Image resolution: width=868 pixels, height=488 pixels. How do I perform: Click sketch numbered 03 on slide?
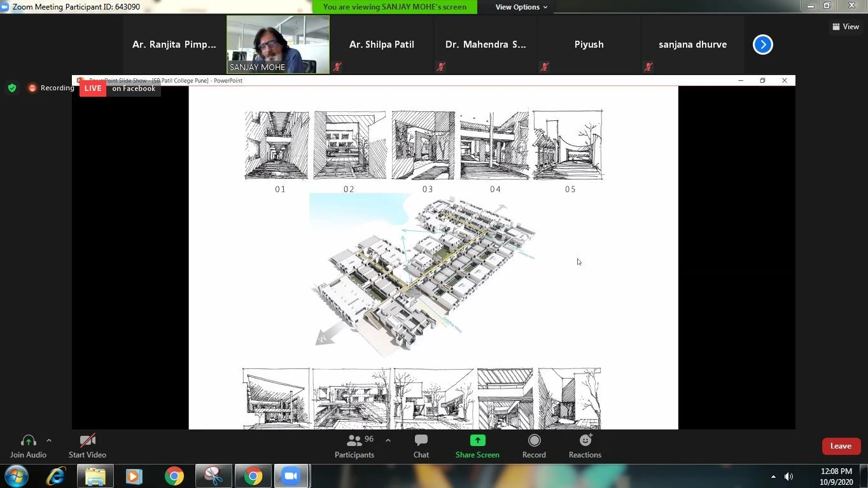click(x=423, y=146)
